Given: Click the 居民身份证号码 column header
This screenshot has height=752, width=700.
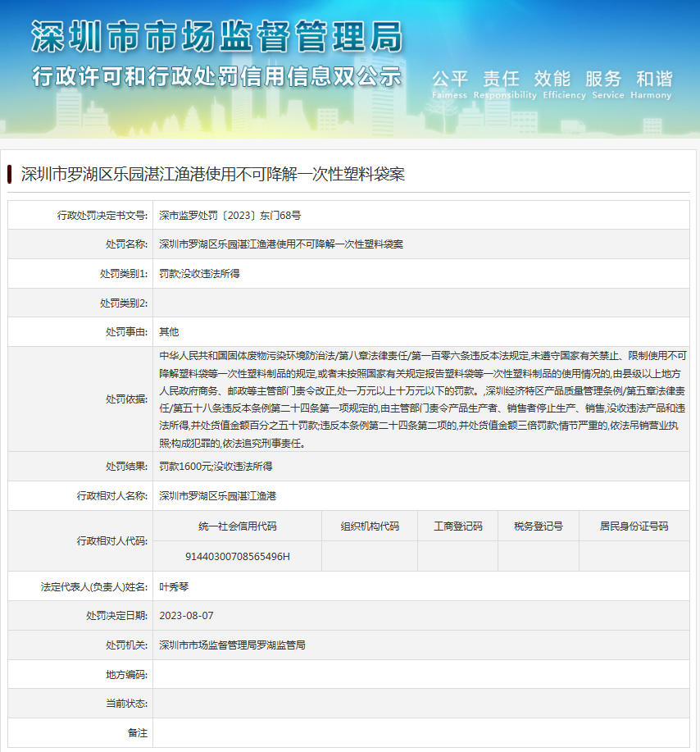Looking at the screenshot, I should (x=634, y=526).
